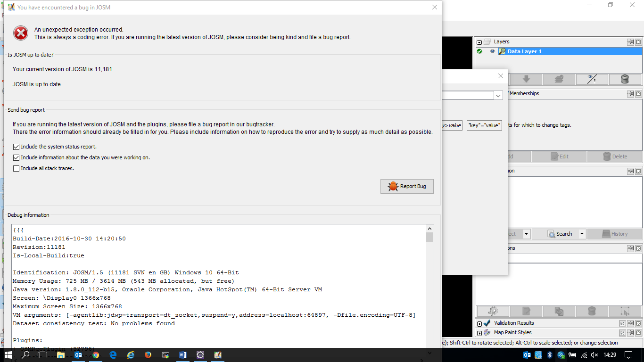Click the Delete tag button
This screenshot has height=362, width=644.
coord(614,156)
